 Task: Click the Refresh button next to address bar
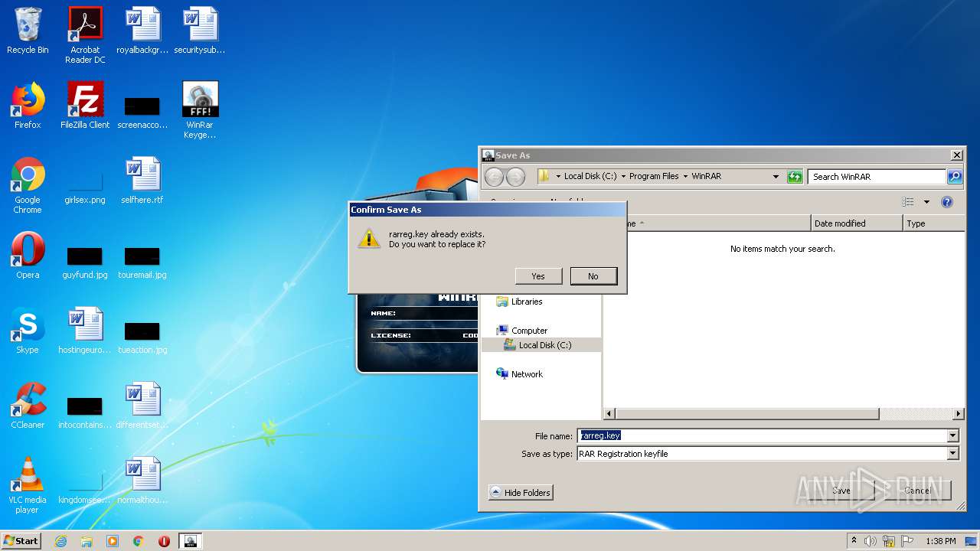click(x=795, y=177)
